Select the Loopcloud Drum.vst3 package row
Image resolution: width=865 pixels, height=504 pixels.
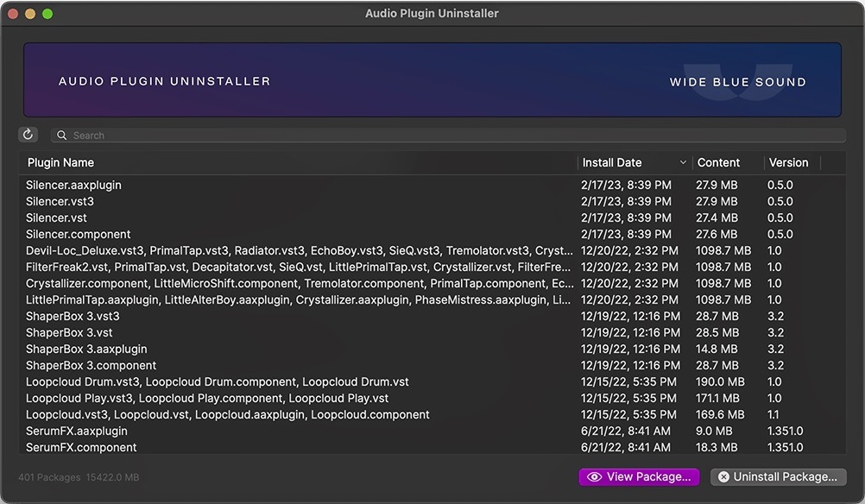(432, 381)
